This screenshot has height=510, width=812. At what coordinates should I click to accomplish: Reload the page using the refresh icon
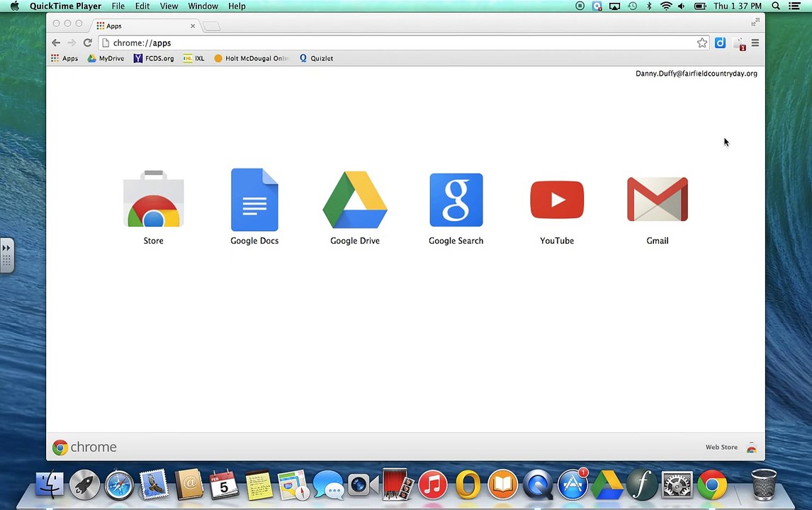coord(88,43)
